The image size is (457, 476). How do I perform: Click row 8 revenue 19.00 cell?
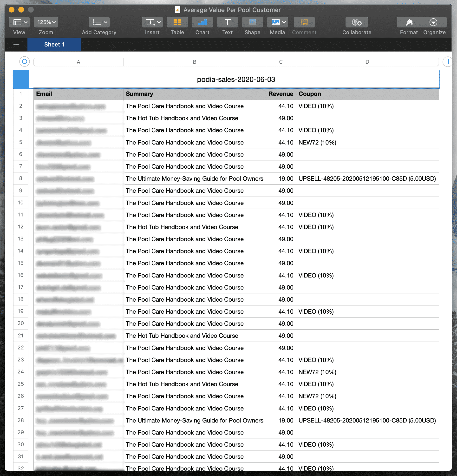(281, 179)
